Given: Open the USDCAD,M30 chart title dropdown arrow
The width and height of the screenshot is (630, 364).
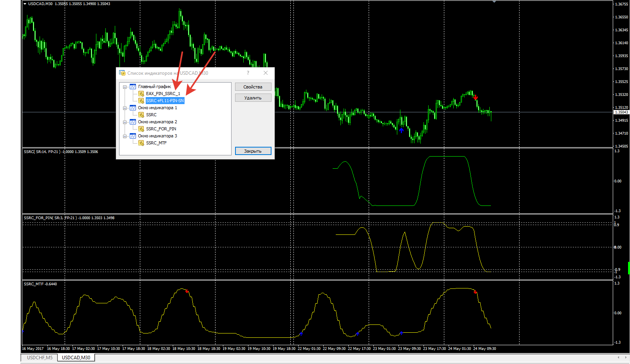Looking at the screenshot, I should [25, 4].
